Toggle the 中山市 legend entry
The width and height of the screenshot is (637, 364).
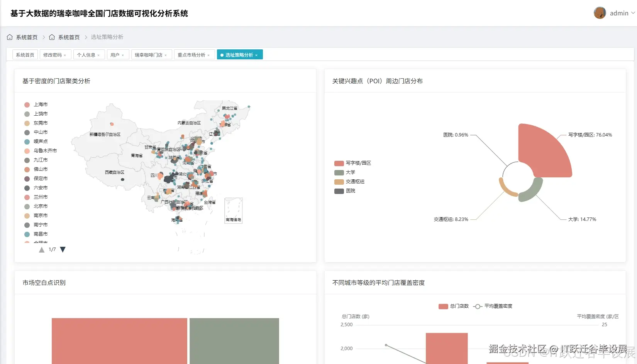[36, 132]
